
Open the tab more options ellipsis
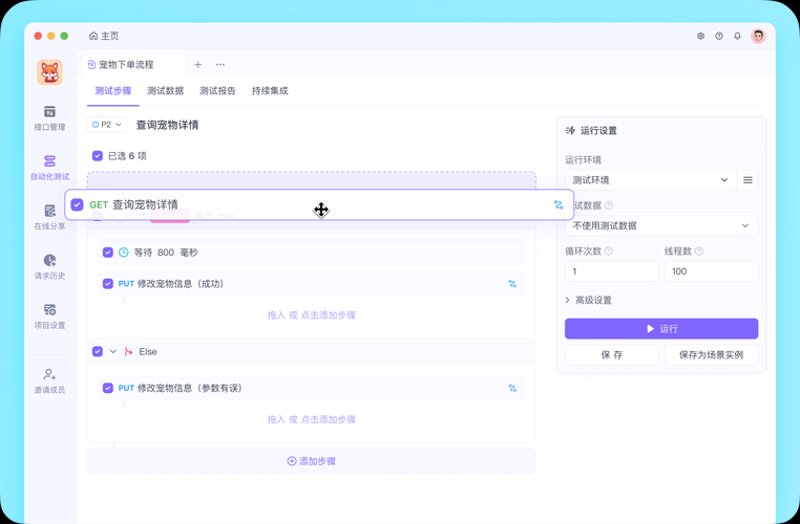[220, 64]
